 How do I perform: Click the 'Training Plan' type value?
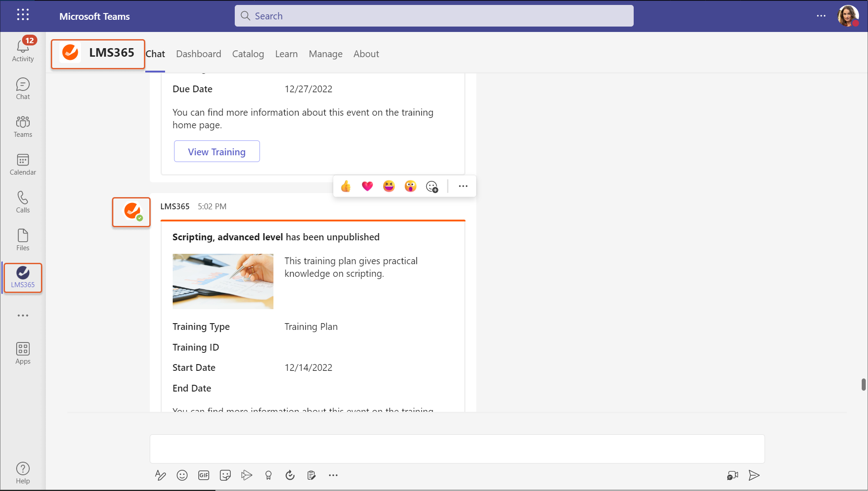coord(311,327)
